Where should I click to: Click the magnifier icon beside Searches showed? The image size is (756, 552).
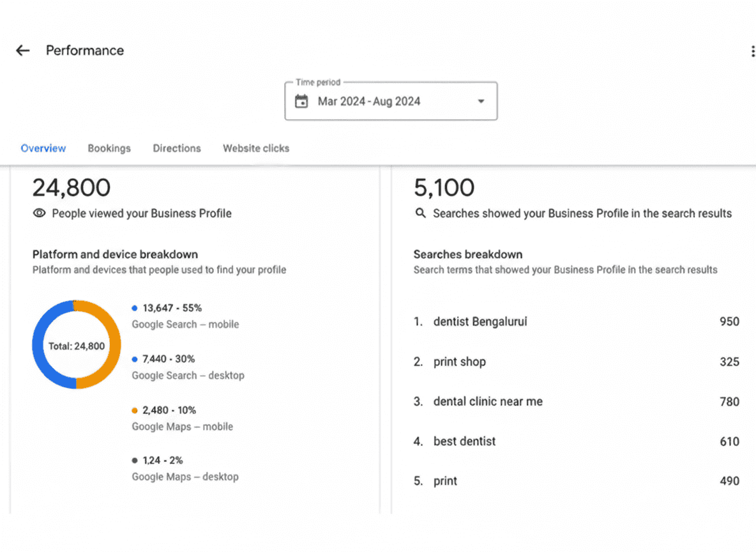pos(420,213)
